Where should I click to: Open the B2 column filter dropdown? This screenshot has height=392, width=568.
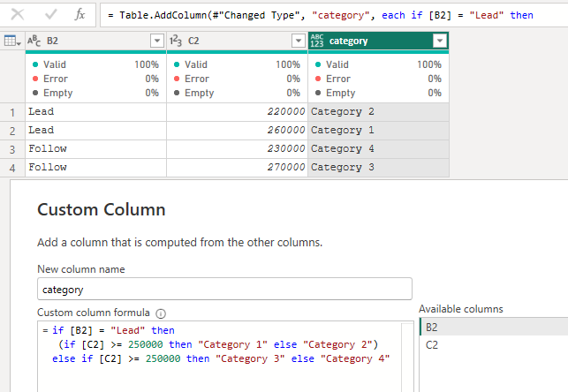(x=157, y=41)
